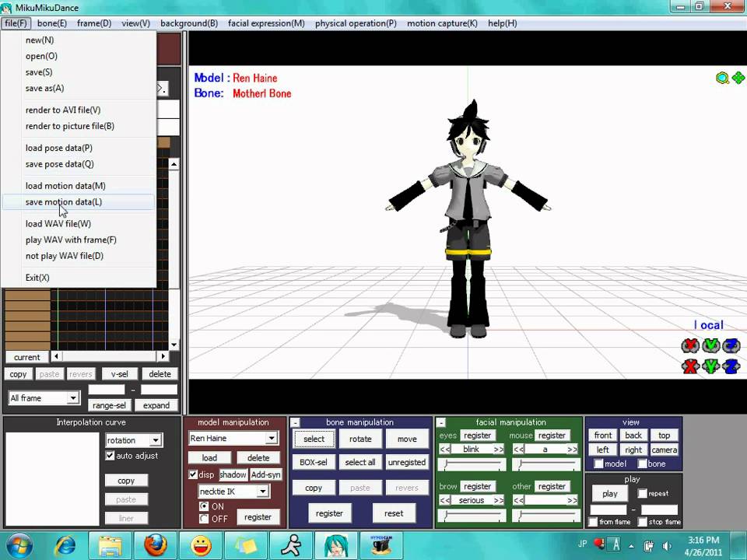Screen dimensions: 747x560
Task: Select the IK OFF radio button
Action: point(204,519)
